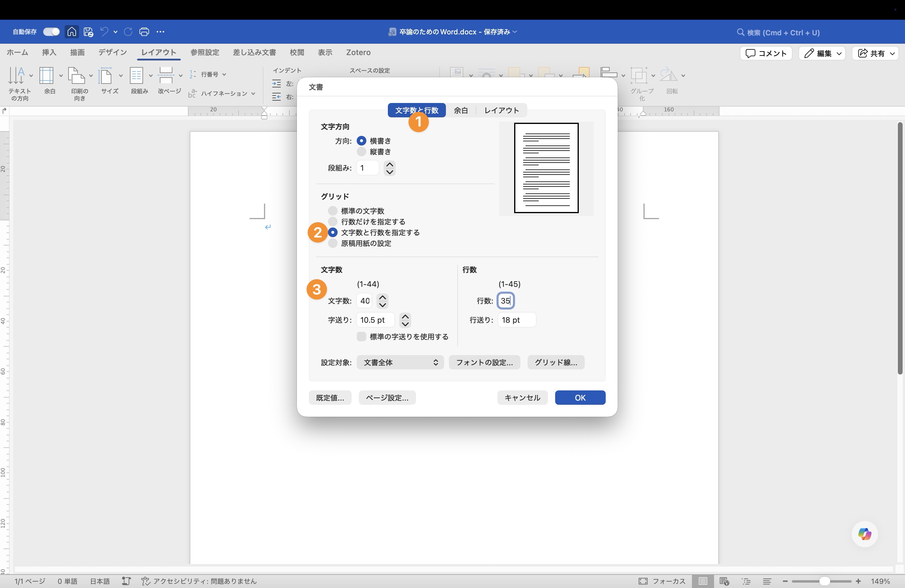This screenshot has width=905, height=588.
Task: Toggle the 自動保存 switch off
Action: coord(51,31)
